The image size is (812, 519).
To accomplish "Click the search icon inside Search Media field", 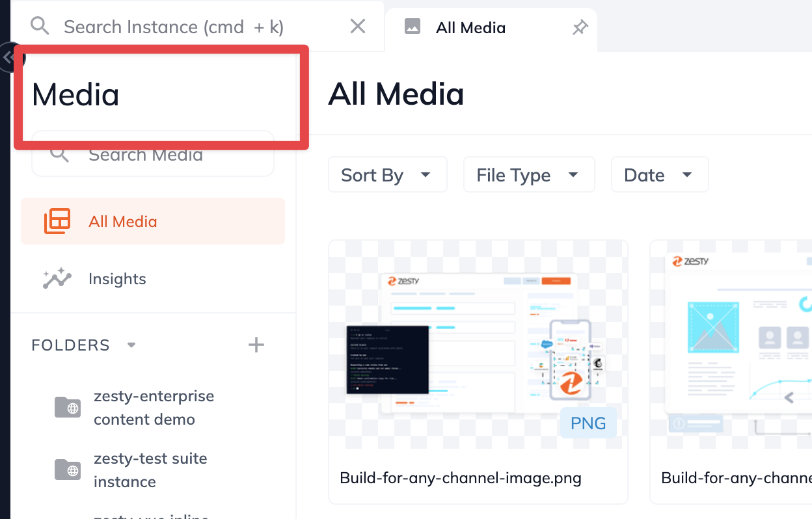I will 59,154.
